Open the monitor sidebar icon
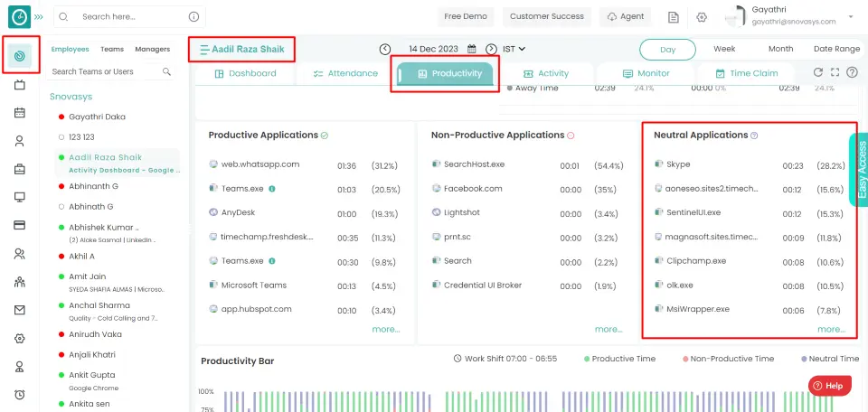 click(x=20, y=198)
